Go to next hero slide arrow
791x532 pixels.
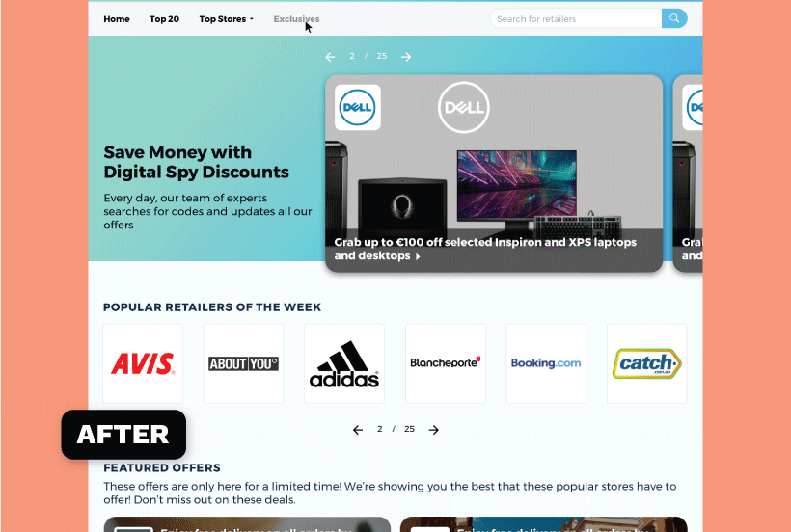tap(406, 57)
